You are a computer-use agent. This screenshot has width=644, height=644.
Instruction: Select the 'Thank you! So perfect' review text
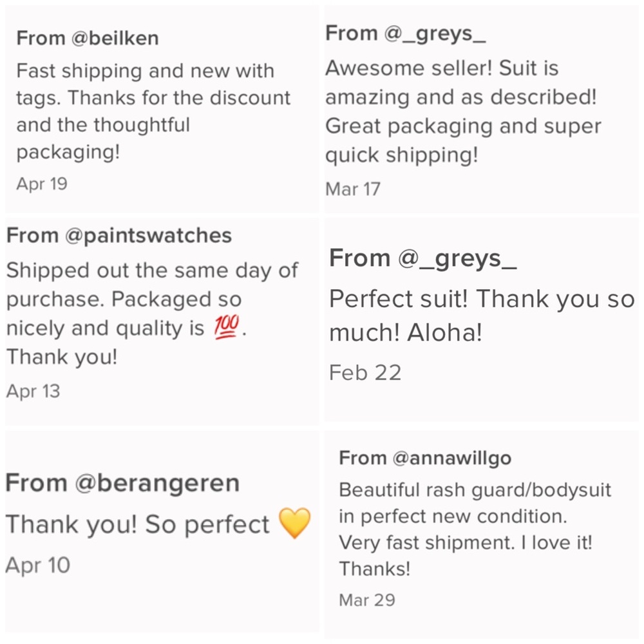[x=137, y=525]
